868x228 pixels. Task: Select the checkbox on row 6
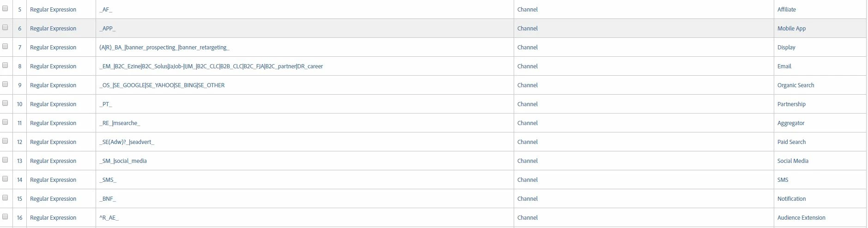click(5, 27)
